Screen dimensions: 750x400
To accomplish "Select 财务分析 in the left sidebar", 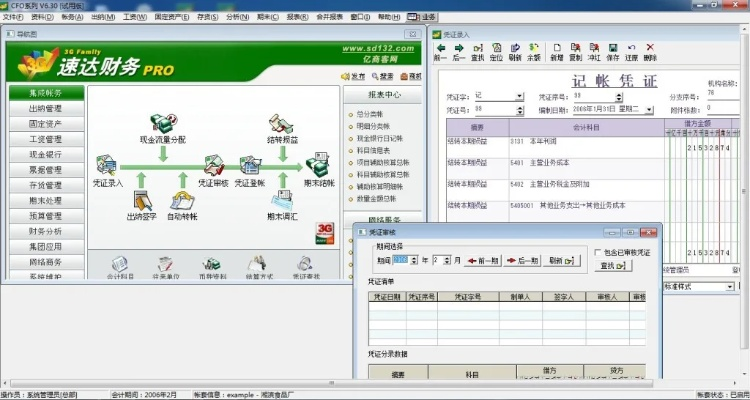I will coord(46,231).
